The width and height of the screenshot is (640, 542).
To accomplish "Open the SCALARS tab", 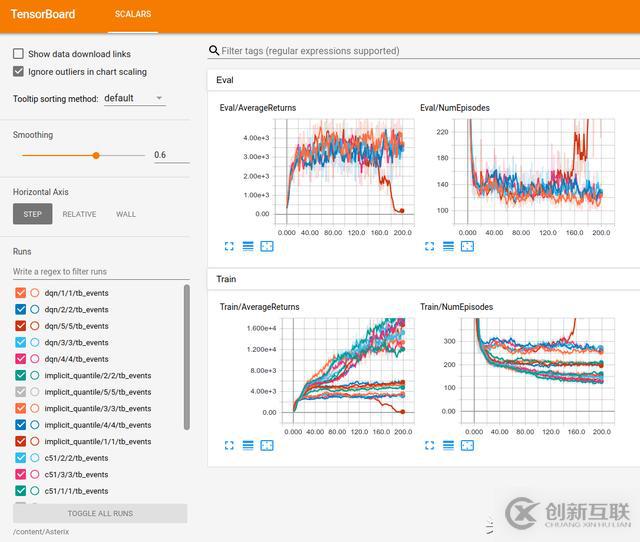I will point(133,14).
